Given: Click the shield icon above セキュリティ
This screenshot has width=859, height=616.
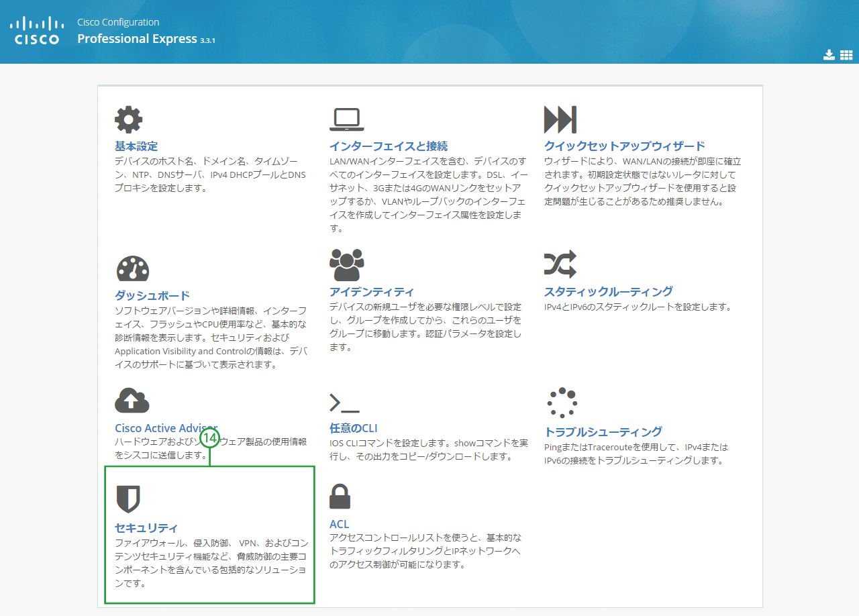Looking at the screenshot, I should 128,499.
